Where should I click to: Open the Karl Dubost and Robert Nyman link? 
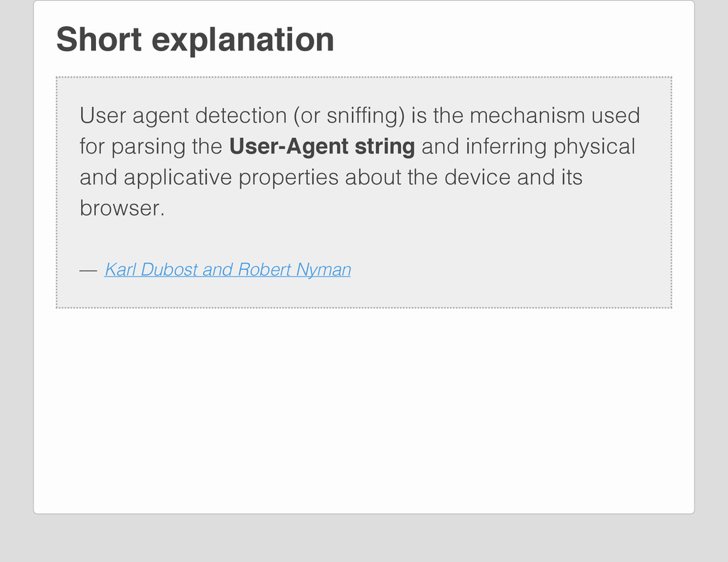(227, 269)
